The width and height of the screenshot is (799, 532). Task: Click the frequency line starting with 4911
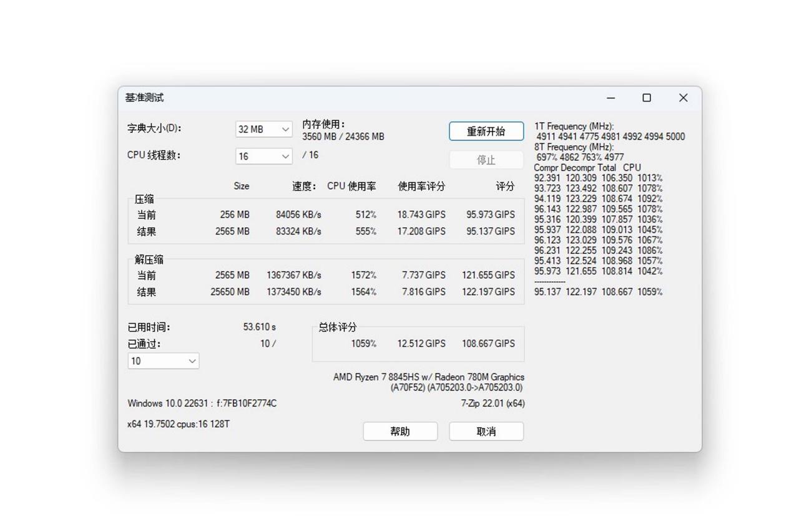(610, 137)
